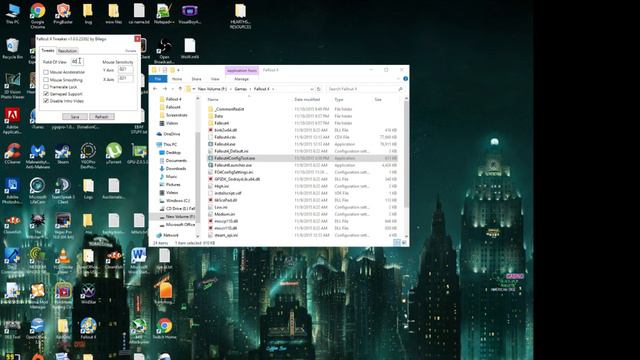Viewport: 640px width, 360px height.
Task: Refresh the Explorer address bar
Action: click(x=319, y=89)
